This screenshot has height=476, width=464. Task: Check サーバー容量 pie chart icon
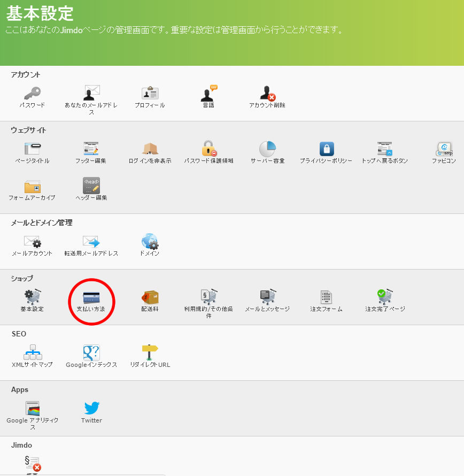pos(267,149)
